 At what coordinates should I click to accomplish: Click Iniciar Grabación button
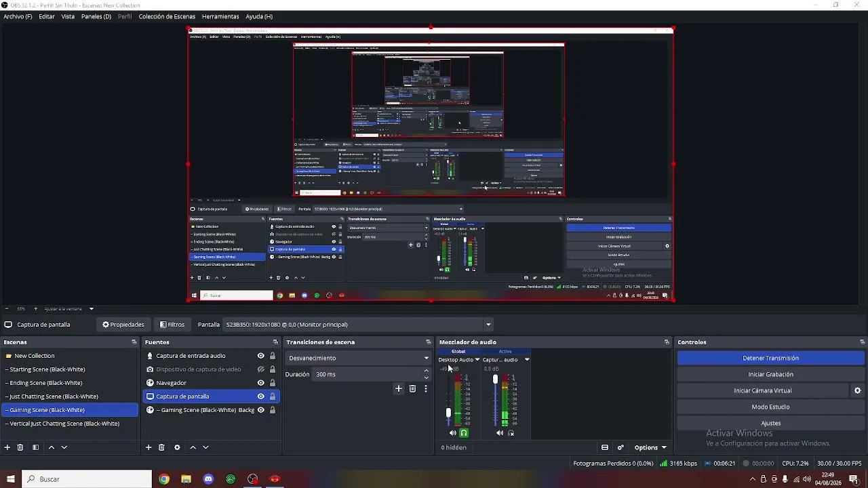point(770,374)
